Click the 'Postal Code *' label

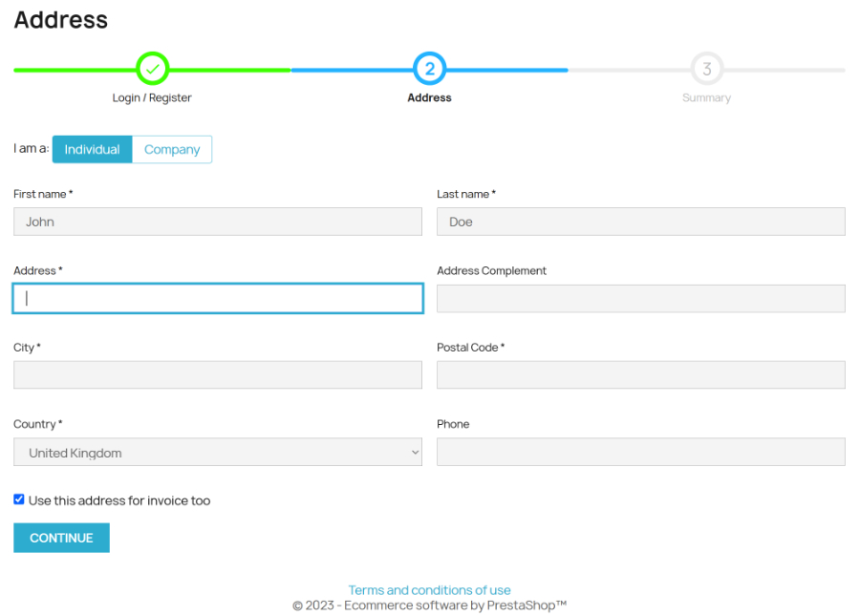click(470, 348)
